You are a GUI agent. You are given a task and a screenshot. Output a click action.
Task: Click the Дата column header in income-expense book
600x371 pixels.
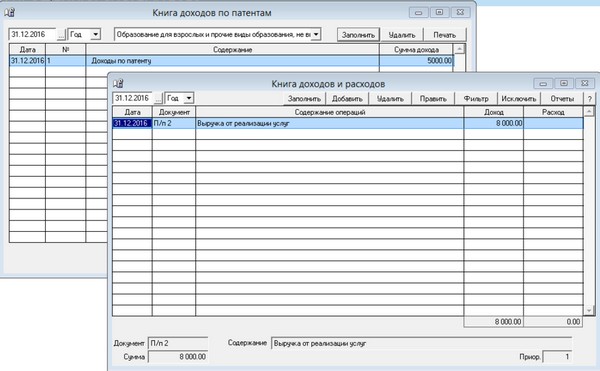(132, 112)
